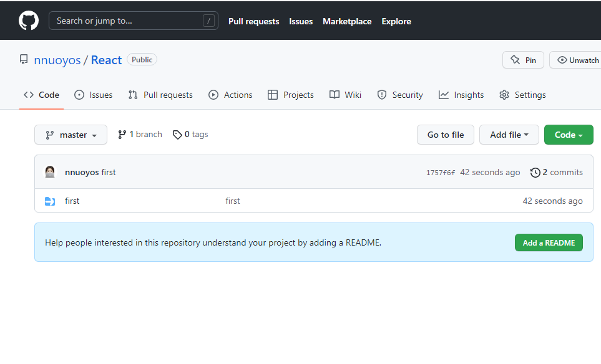Open Pull requests in the top navigation
The height and width of the screenshot is (364, 601).
pyautogui.click(x=254, y=21)
